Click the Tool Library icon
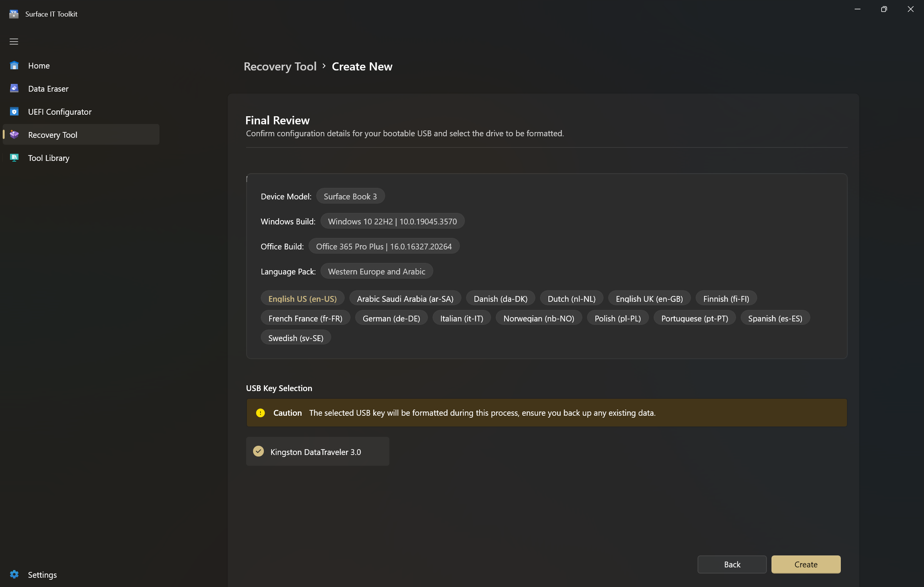Screen dimensions: 924x587 click(x=14, y=157)
